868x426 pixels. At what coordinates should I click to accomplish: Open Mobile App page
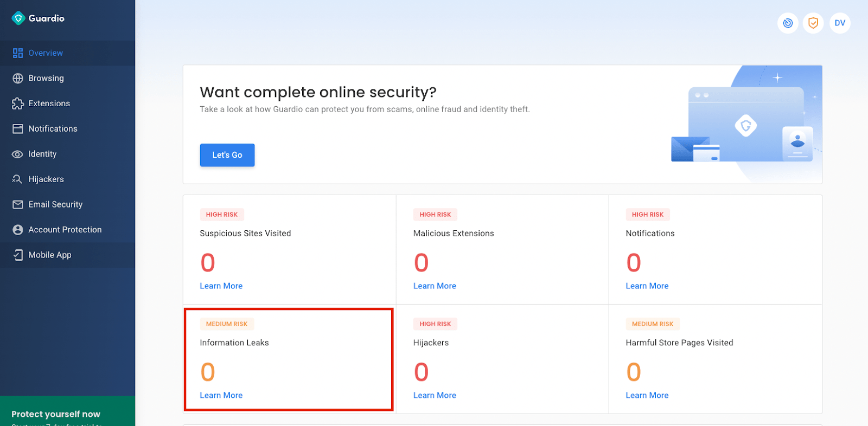coord(67,255)
